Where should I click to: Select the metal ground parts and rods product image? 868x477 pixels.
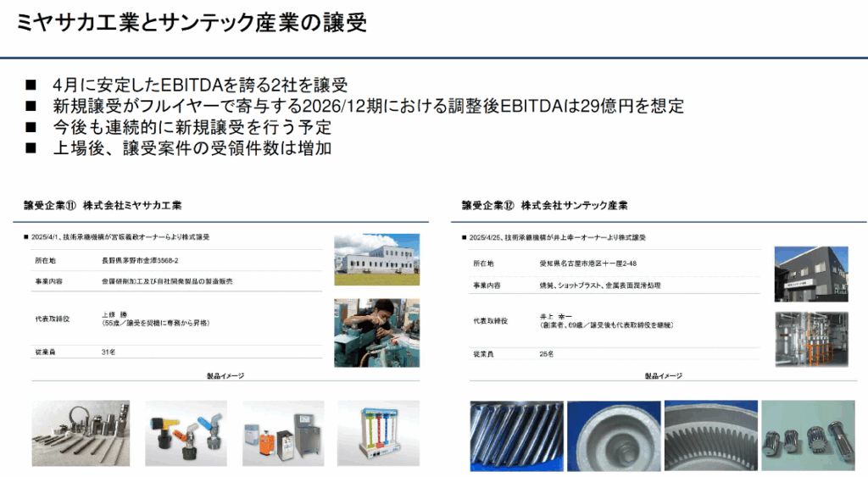click(x=81, y=433)
